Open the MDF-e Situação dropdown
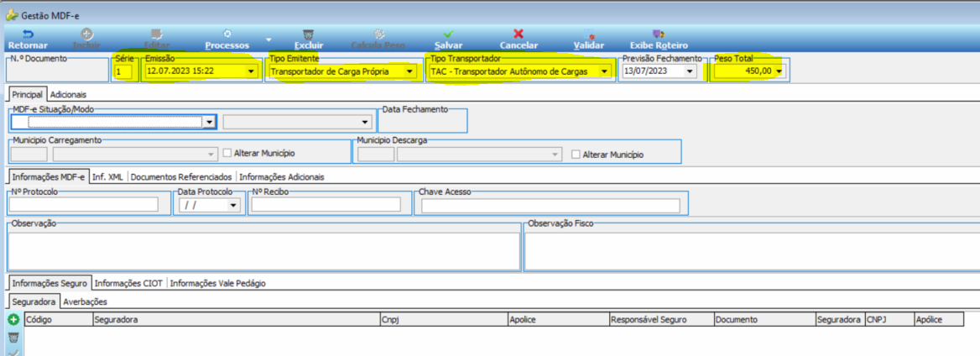 [x=210, y=122]
